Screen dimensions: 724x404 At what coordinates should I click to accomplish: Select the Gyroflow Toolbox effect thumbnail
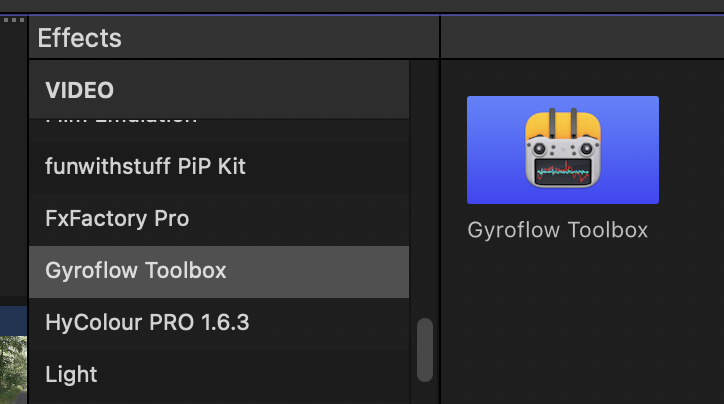(x=562, y=150)
